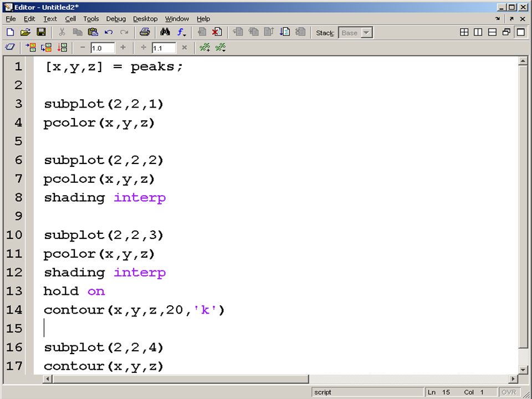Click line 1 text "[x,y,z] = peaks;"
The image size is (532, 399).
pos(114,67)
